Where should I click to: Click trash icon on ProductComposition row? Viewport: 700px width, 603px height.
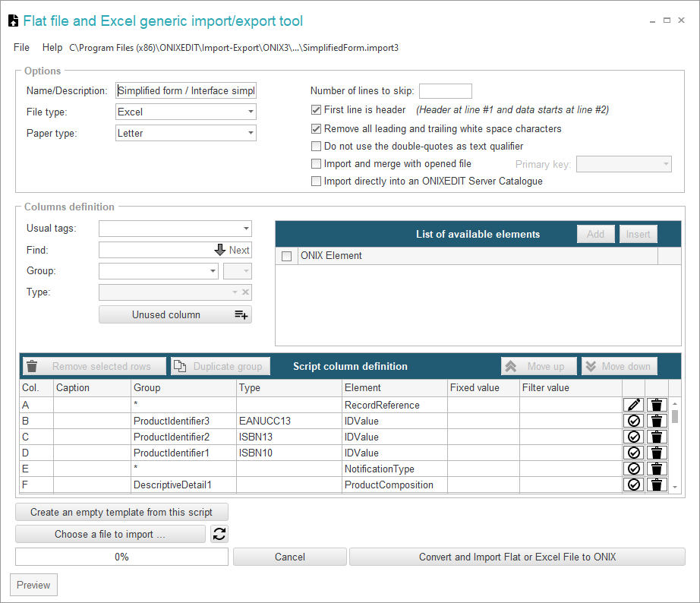click(x=657, y=485)
